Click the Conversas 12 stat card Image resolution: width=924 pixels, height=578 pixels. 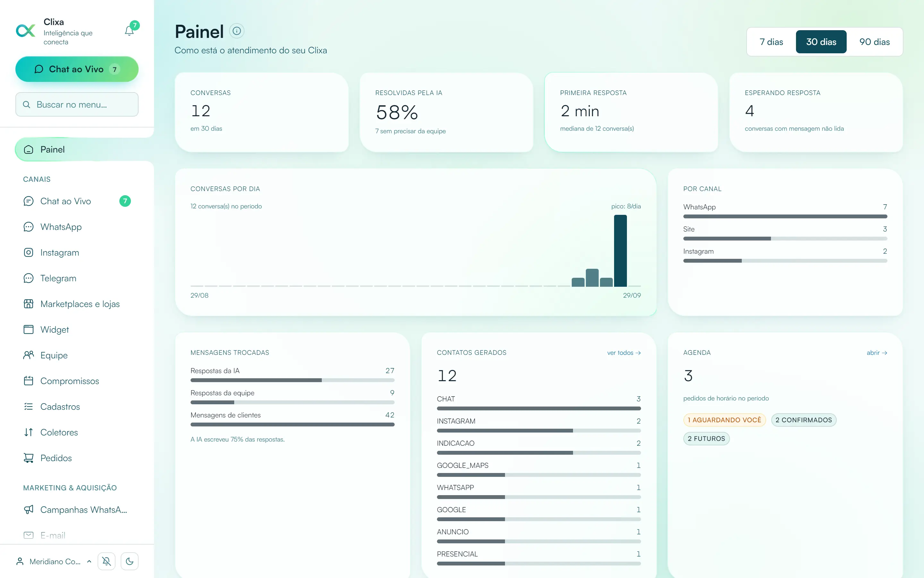(x=261, y=113)
